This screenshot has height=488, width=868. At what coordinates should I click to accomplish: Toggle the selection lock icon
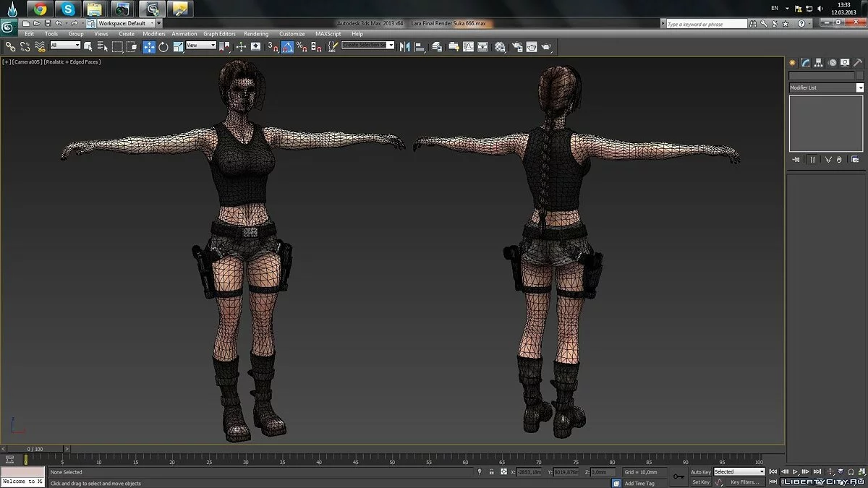point(492,472)
